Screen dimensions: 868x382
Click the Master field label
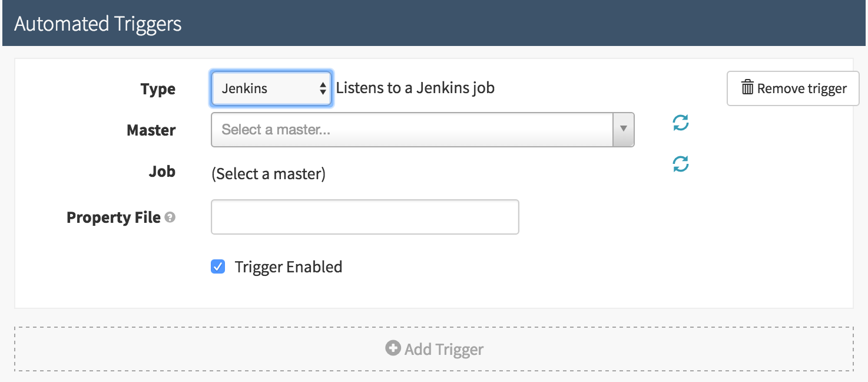151,130
